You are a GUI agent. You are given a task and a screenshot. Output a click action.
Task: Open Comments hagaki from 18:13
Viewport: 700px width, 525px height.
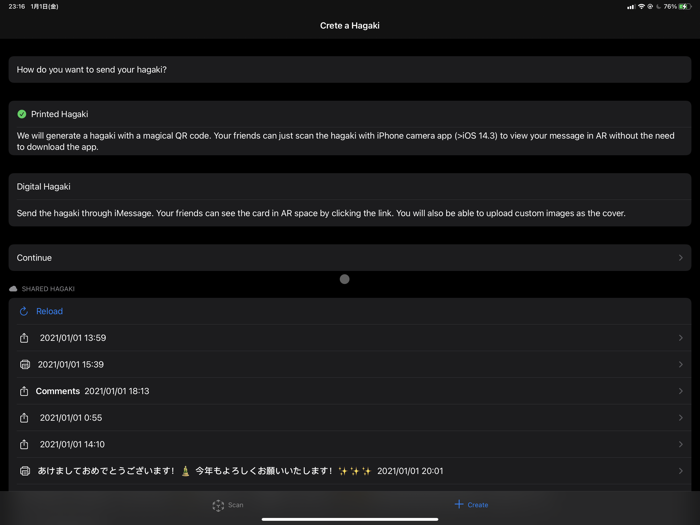(x=350, y=391)
